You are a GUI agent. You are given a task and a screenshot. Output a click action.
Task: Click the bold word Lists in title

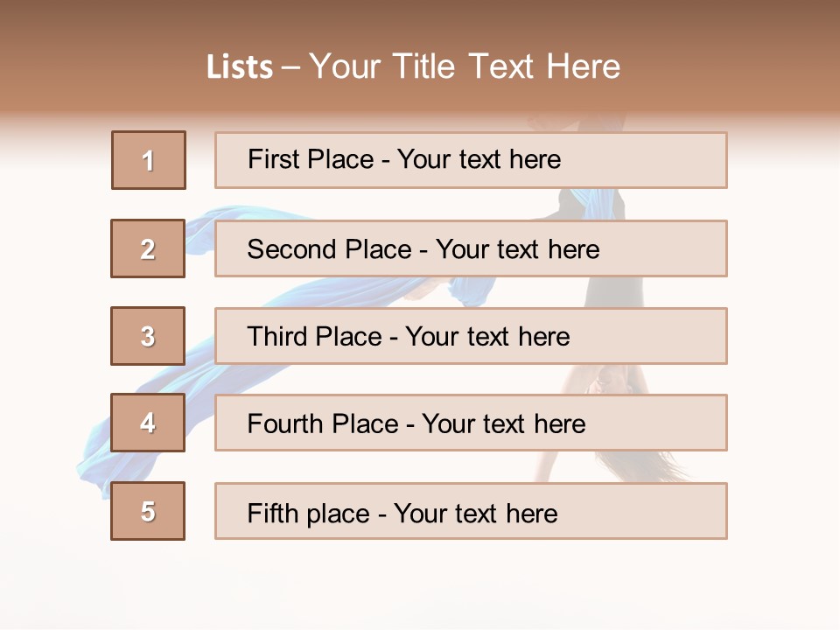[240, 66]
